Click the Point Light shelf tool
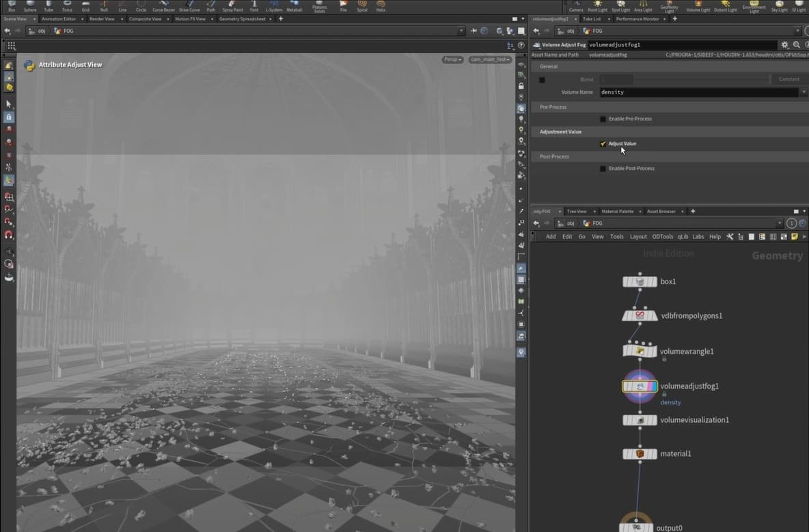 (x=598, y=5)
